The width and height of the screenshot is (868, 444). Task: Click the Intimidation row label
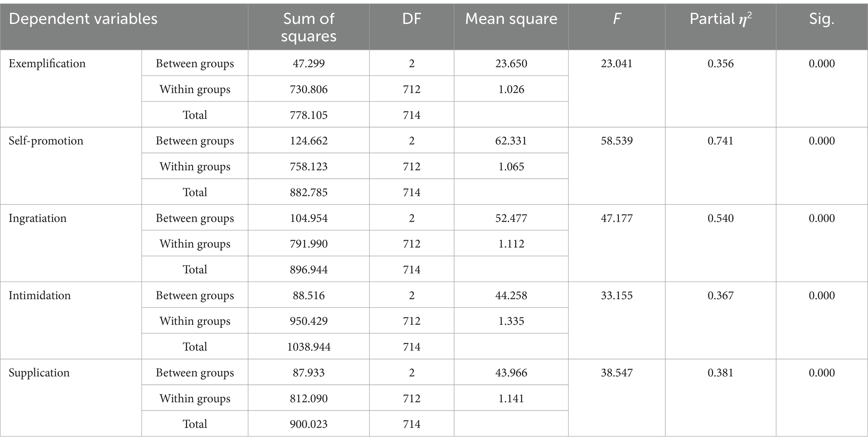(39, 295)
